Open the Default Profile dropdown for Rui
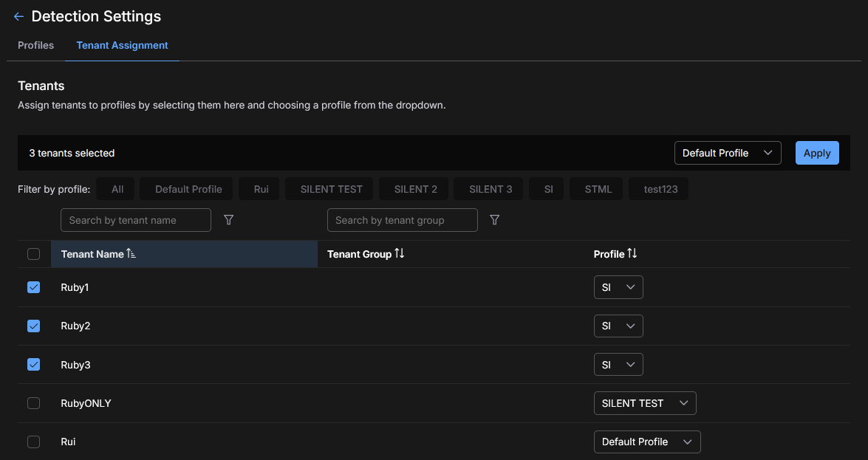Viewport: 868px width, 460px height. click(x=646, y=442)
